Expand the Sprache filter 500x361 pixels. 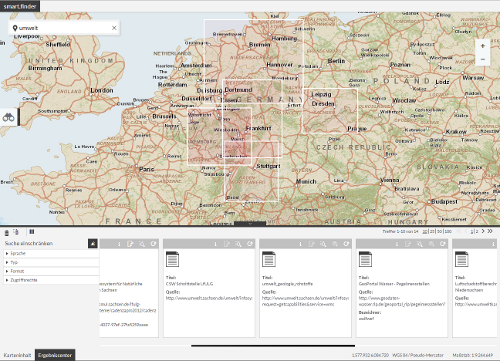[52, 253]
